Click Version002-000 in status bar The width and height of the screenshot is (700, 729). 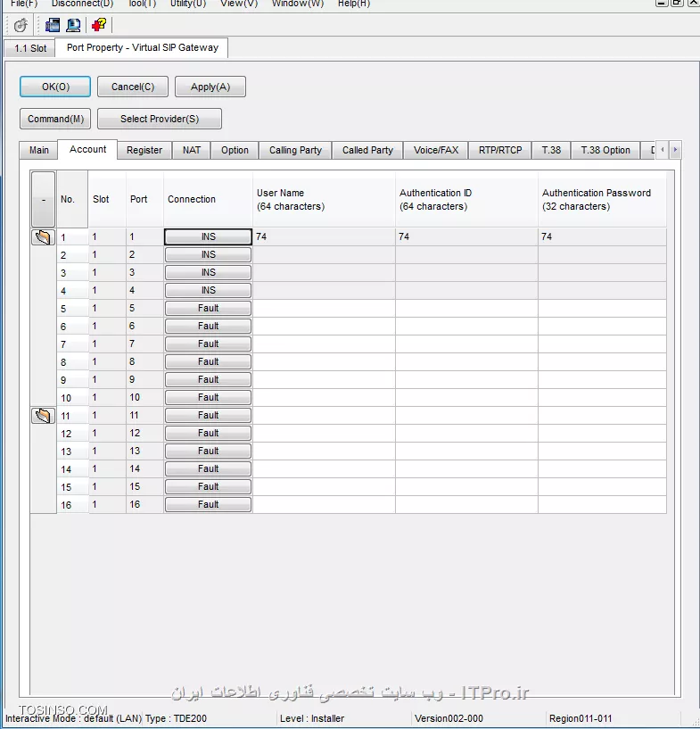coord(449,719)
